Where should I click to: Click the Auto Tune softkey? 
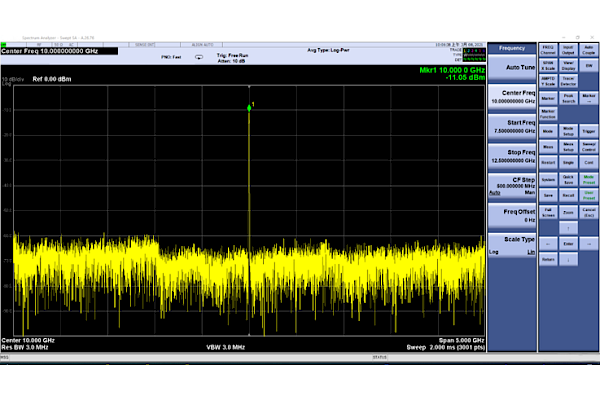pyautogui.click(x=512, y=68)
